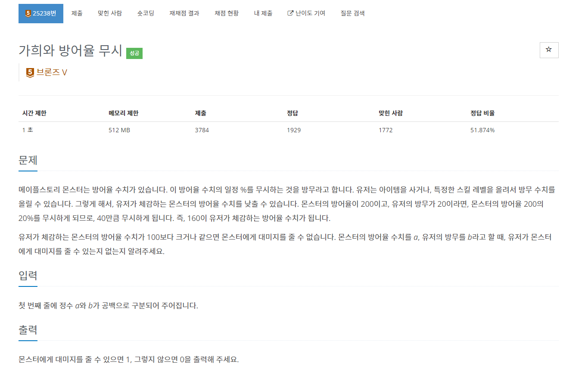
Task: Open the 질문 검색 tab
Action: [352, 13]
